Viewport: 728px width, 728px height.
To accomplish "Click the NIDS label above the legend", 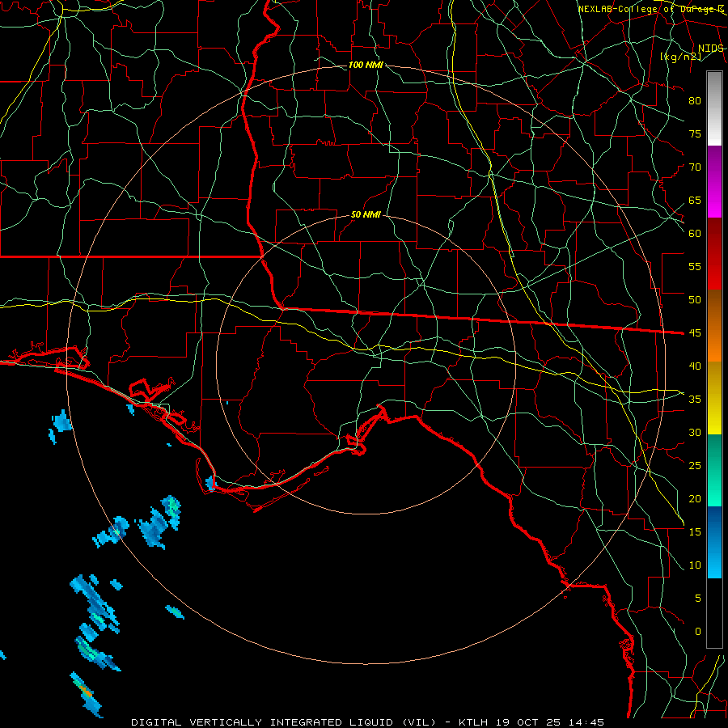I will click(x=710, y=49).
